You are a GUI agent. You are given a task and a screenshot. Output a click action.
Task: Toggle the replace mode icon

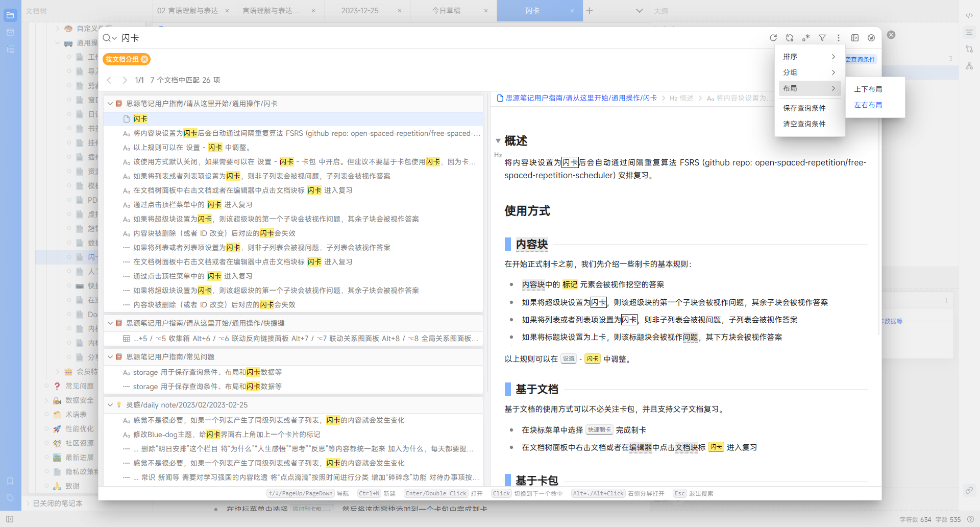point(790,38)
